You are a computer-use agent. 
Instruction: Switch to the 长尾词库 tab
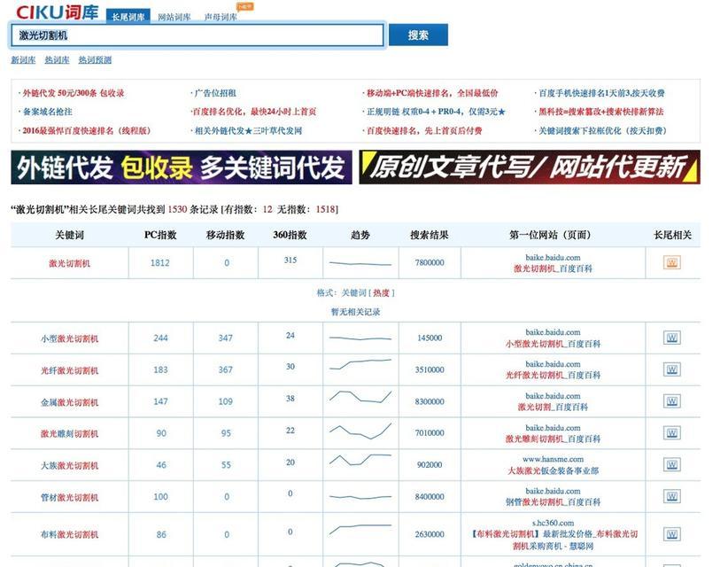click(x=128, y=17)
